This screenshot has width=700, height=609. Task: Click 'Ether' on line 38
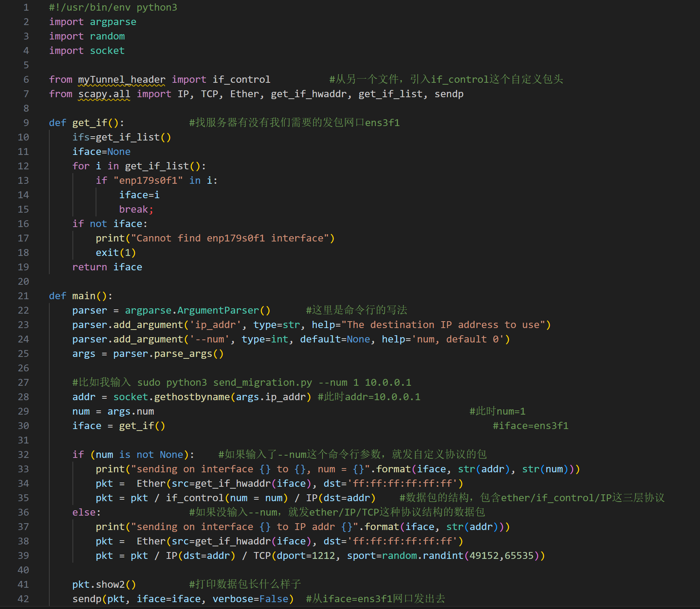pyautogui.click(x=151, y=541)
